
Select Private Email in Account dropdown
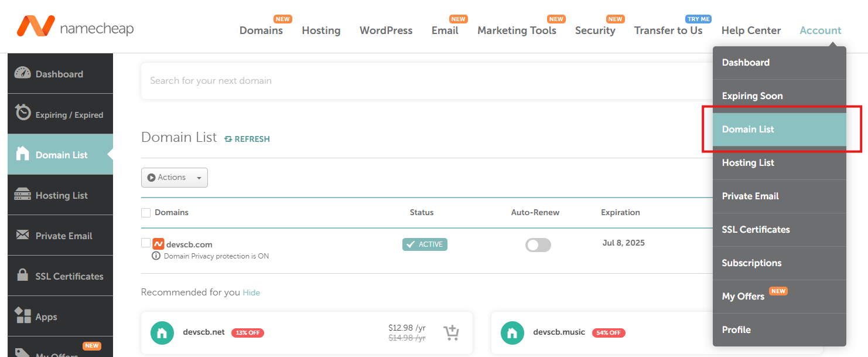780,196
